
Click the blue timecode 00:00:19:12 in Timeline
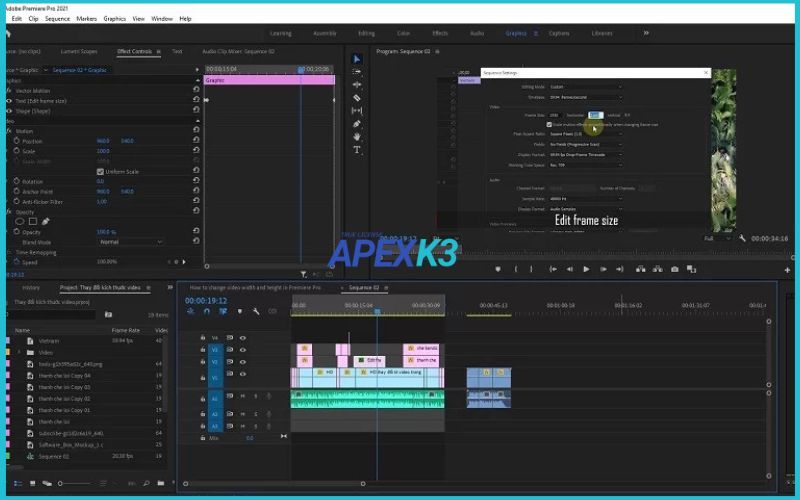[206, 301]
